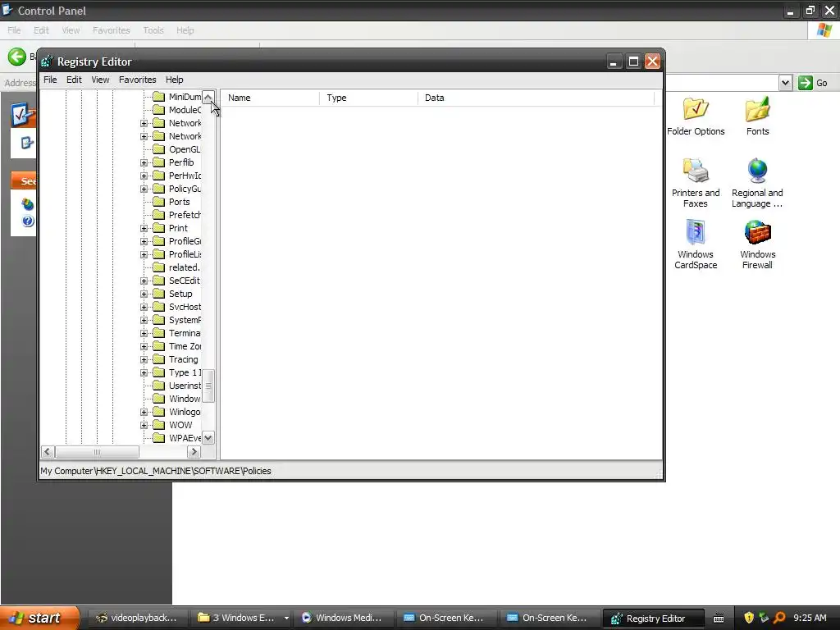Image resolution: width=840 pixels, height=630 pixels.
Task: Expand the WOW registry key
Action: click(x=144, y=426)
